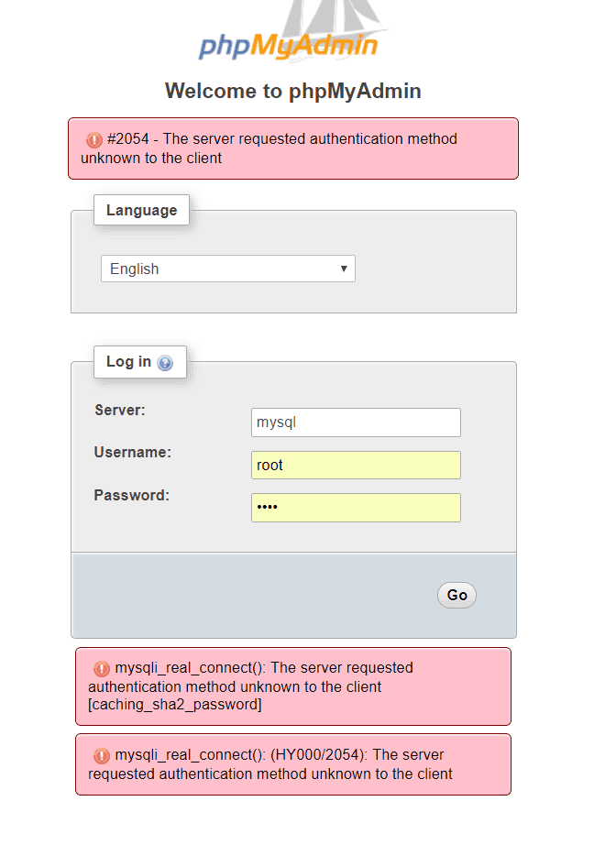Click the Language section legend
616x845 pixels.
point(141,210)
